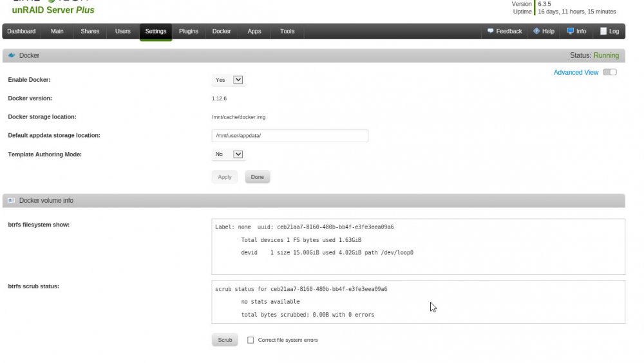This screenshot has width=644, height=363.
Task: Open the Dashboard tab
Action: pos(21,31)
